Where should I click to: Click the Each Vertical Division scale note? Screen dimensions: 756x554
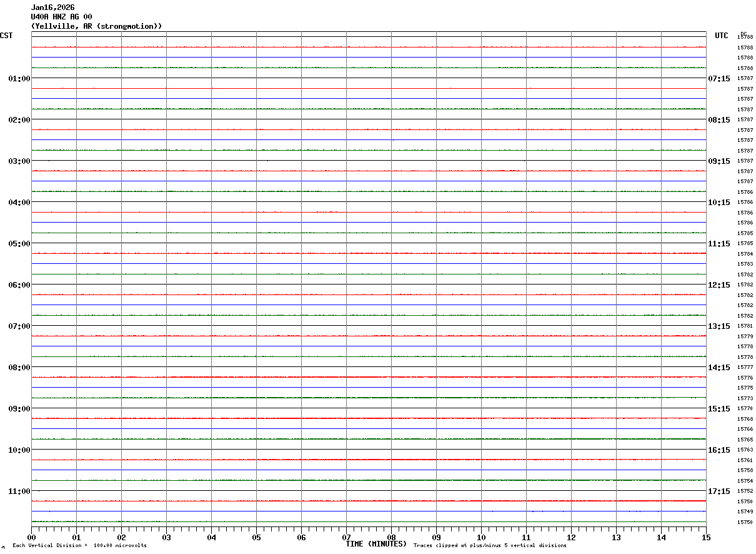pyautogui.click(x=79, y=546)
